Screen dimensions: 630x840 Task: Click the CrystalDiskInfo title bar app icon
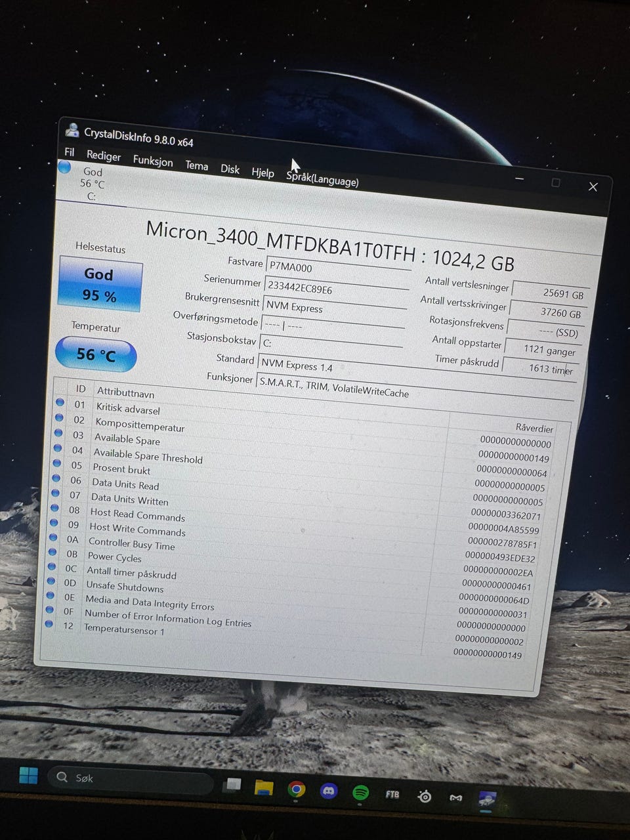point(72,131)
